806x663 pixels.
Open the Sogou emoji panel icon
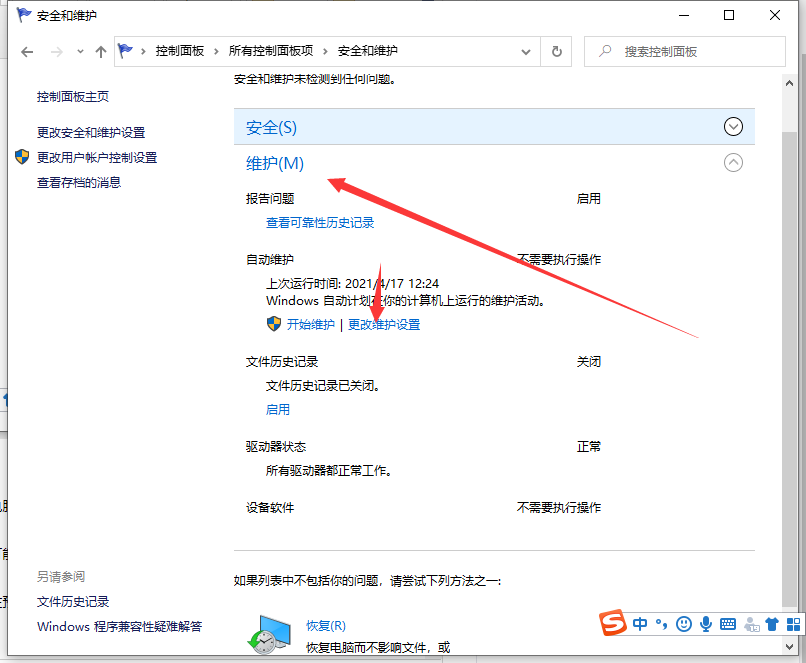click(x=684, y=624)
